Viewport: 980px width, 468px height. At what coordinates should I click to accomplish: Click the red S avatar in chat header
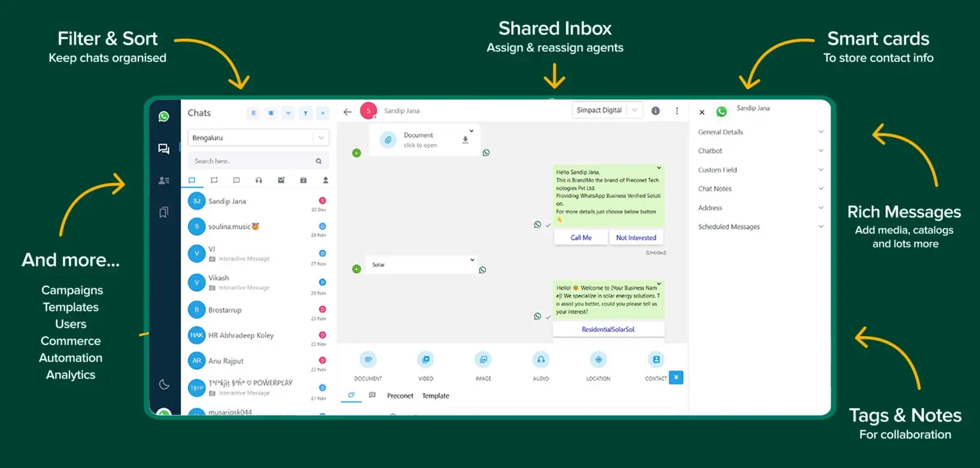point(368,110)
